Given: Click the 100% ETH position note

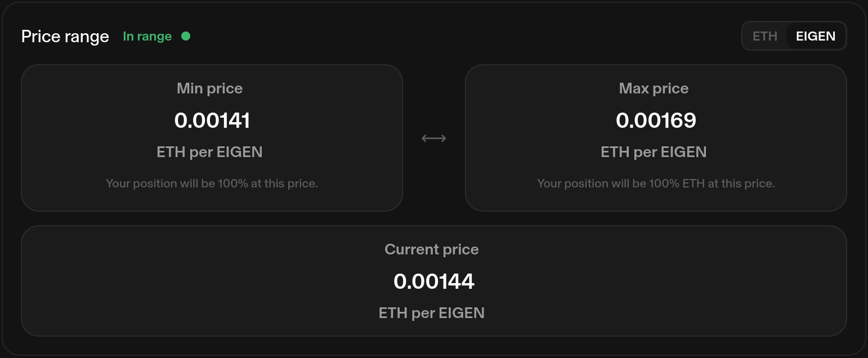Looking at the screenshot, I should pyautogui.click(x=656, y=184).
